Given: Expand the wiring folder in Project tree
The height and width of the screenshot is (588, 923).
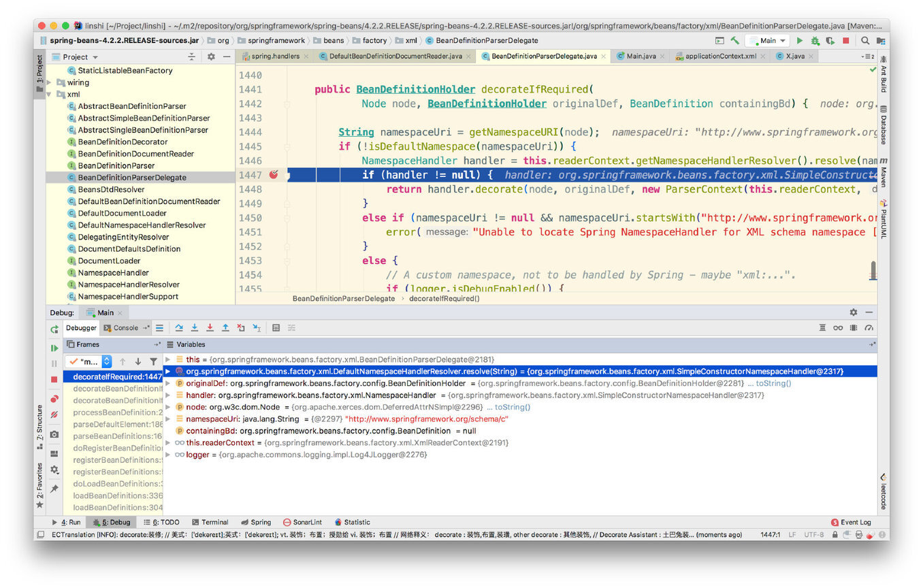Looking at the screenshot, I should [x=50, y=82].
